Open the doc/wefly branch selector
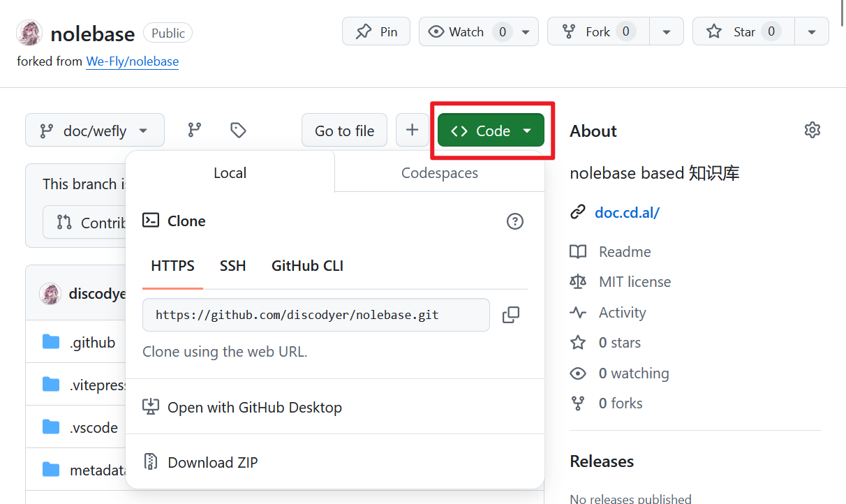 coord(95,130)
